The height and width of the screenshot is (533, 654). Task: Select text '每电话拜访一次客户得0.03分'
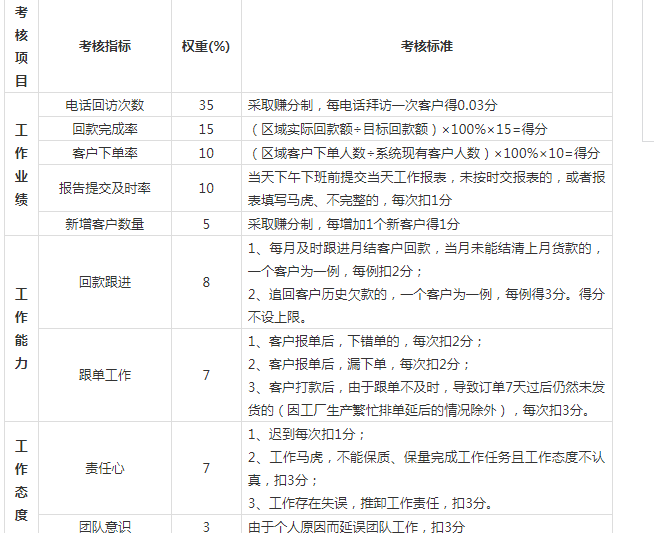tap(412, 105)
